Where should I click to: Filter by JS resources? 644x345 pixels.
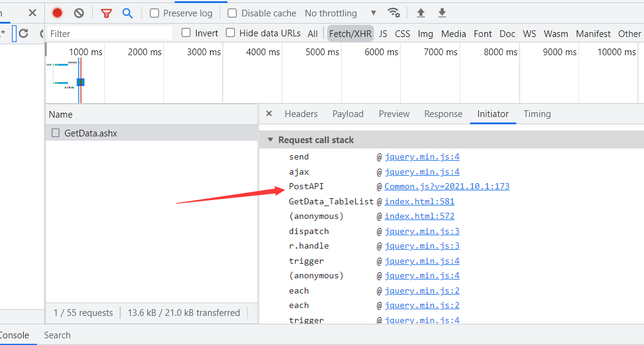[x=383, y=33]
